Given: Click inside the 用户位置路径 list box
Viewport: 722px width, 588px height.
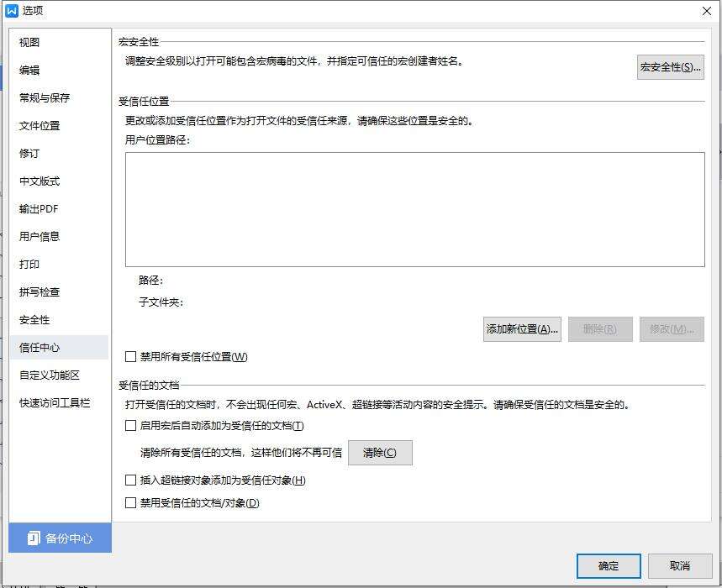Looking at the screenshot, I should coord(415,209).
